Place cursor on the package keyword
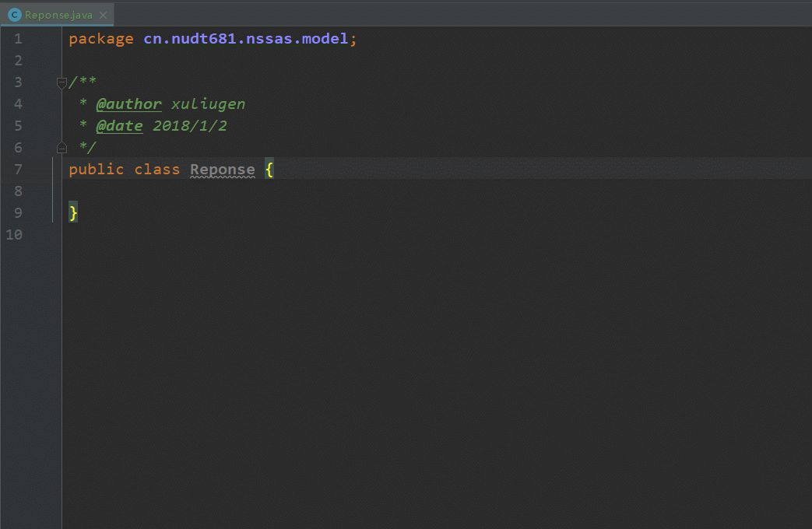This screenshot has height=529, width=812. [100, 39]
